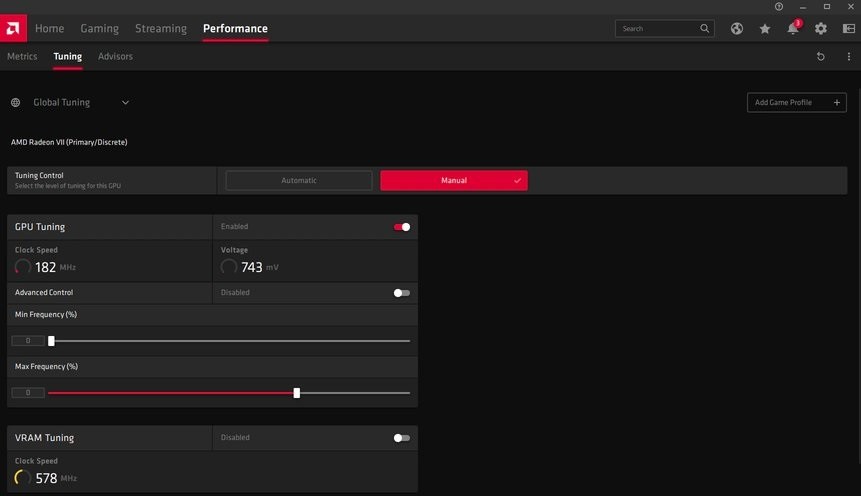Open the web browser globe icon
The height and width of the screenshot is (496, 861).
(x=737, y=29)
